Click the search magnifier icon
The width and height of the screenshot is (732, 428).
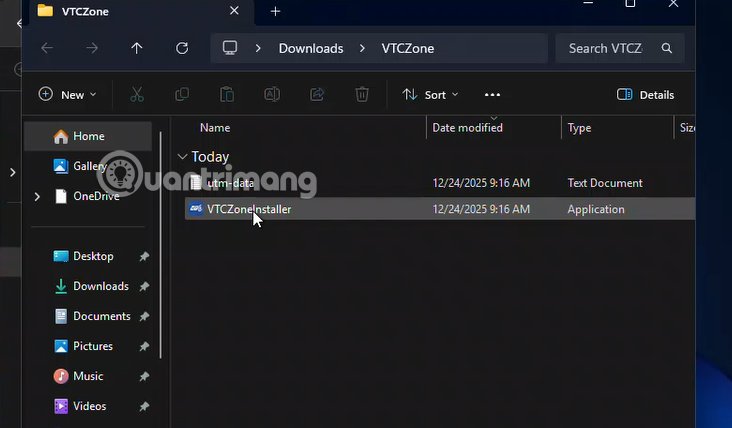point(667,48)
